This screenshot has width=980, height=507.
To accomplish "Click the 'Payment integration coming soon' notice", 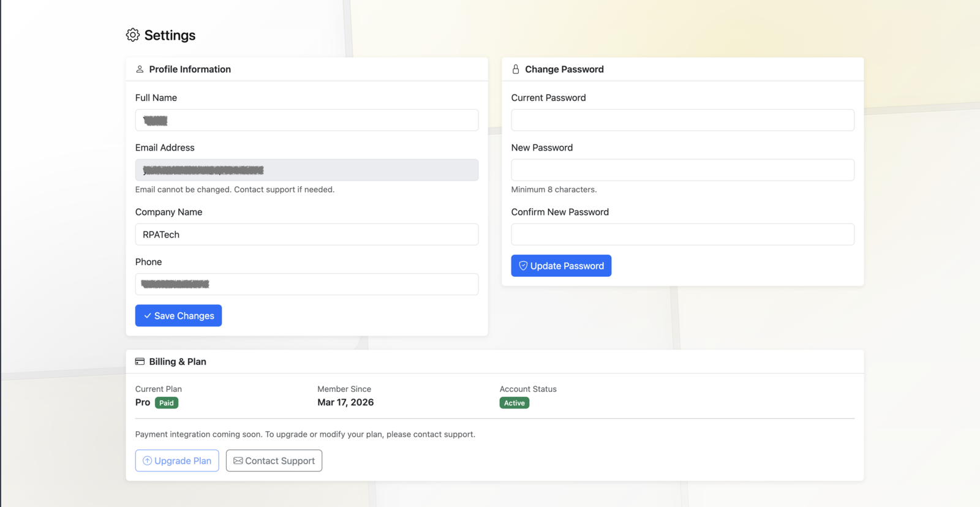I will click(x=305, y=434).
